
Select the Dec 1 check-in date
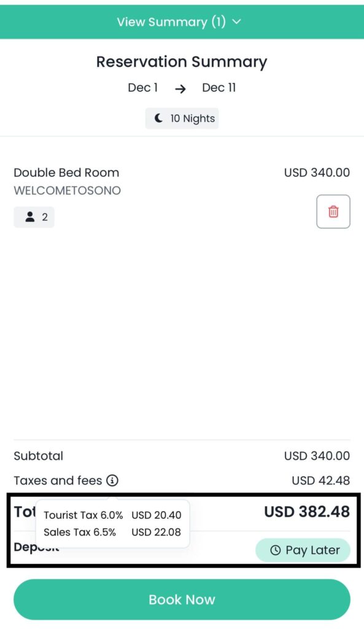click(142, 88)
